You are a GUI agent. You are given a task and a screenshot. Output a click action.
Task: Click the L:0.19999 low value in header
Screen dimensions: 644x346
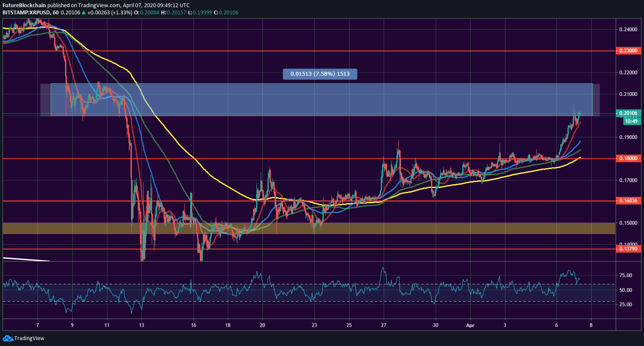199,12
